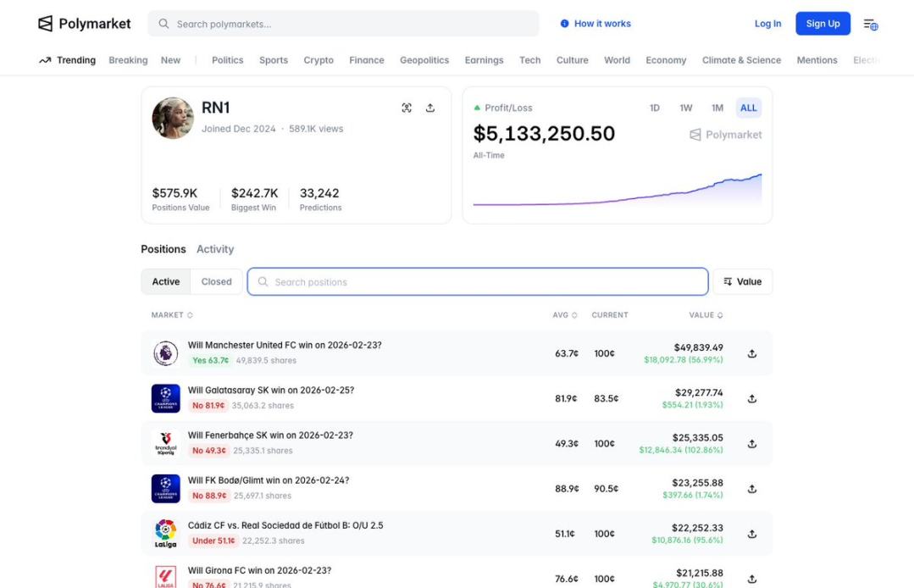Click the Polymarket logo in header
Image resolution: width=914 pixels, height=588 pixels.
tap(85, 24)
